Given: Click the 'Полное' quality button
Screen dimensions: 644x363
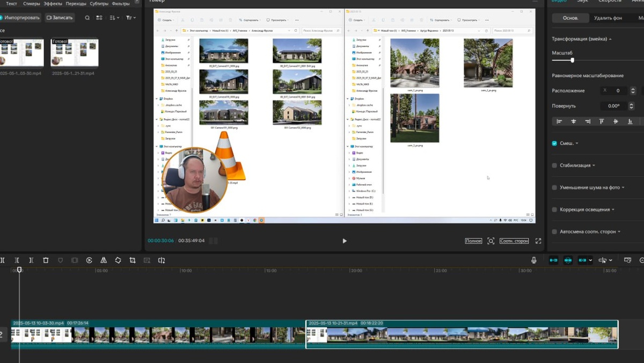Looking at the screenshot, I should tap(473, 241).
